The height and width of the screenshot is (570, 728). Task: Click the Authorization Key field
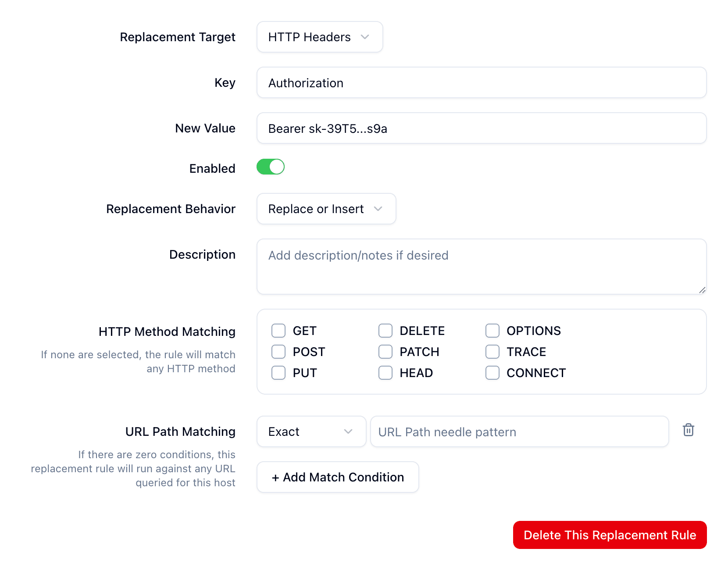(482, 82)
